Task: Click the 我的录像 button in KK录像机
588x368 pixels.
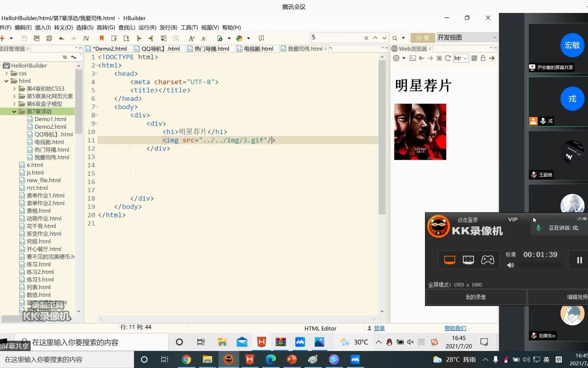Action: pyautogui.click(x=475, y=297)
